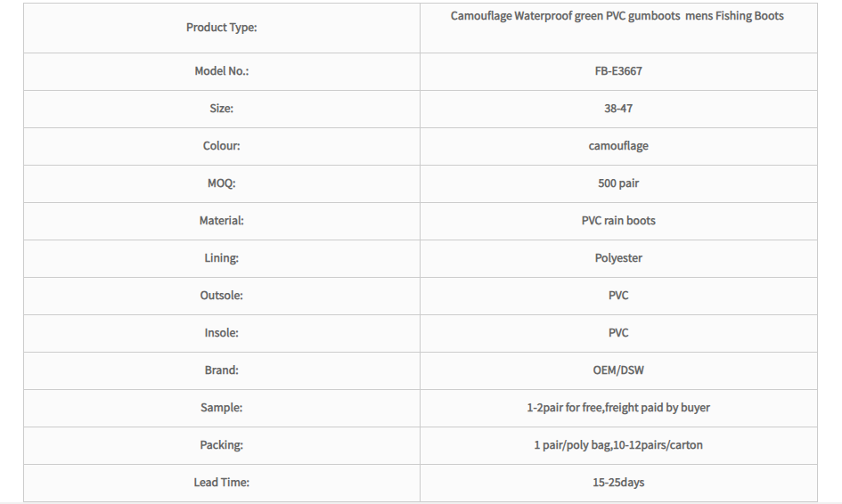Click the Lead Time label
This screenshot has height=504, width=842.
pyautogui.click(x=221, y=483)
